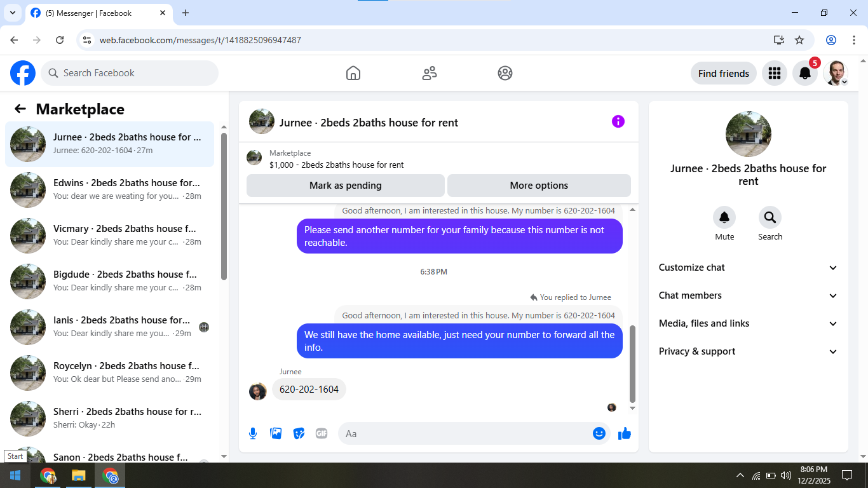Open Vicmary conversation in chat list
The width and height of the screenshot is (868, 488).
click(x=110, y=235)
